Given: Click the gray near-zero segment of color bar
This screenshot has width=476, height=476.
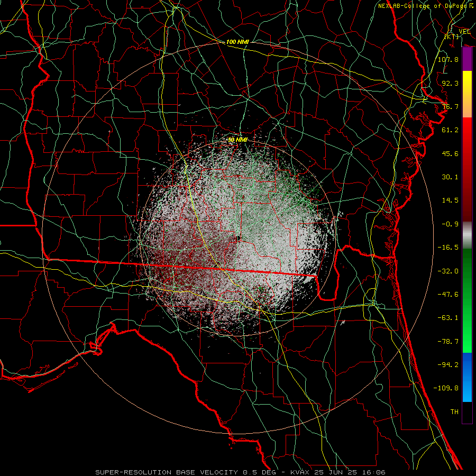Looking at the screenshot, I should 467,234.
